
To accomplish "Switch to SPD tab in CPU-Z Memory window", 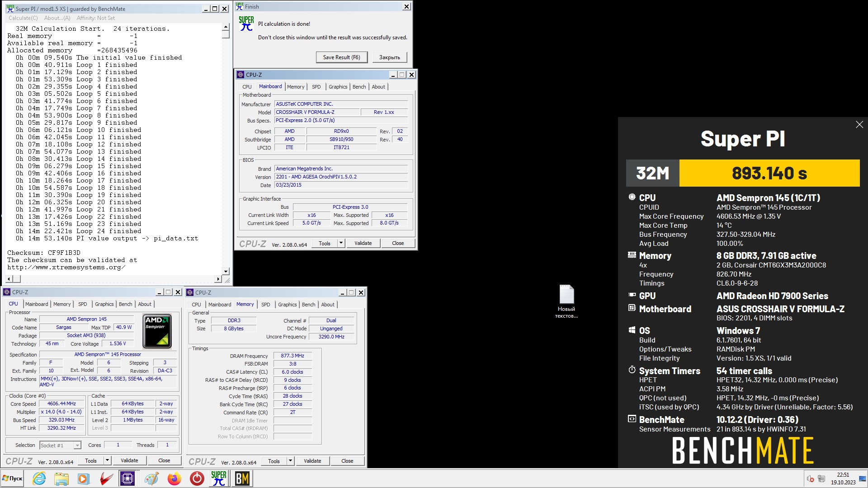I will pos(265,305).
